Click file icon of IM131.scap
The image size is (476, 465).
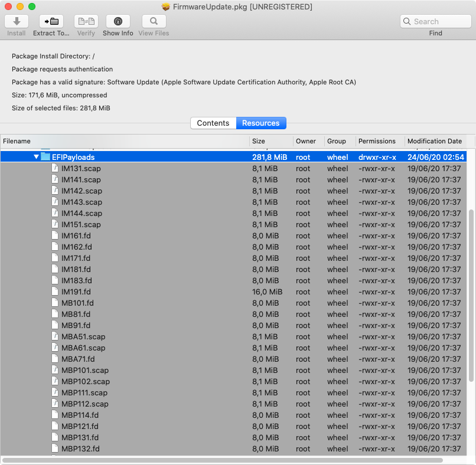click(x=55, y=168)
